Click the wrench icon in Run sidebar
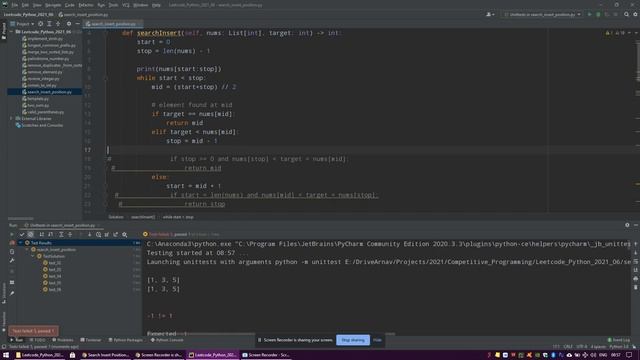 coord(12,260)
